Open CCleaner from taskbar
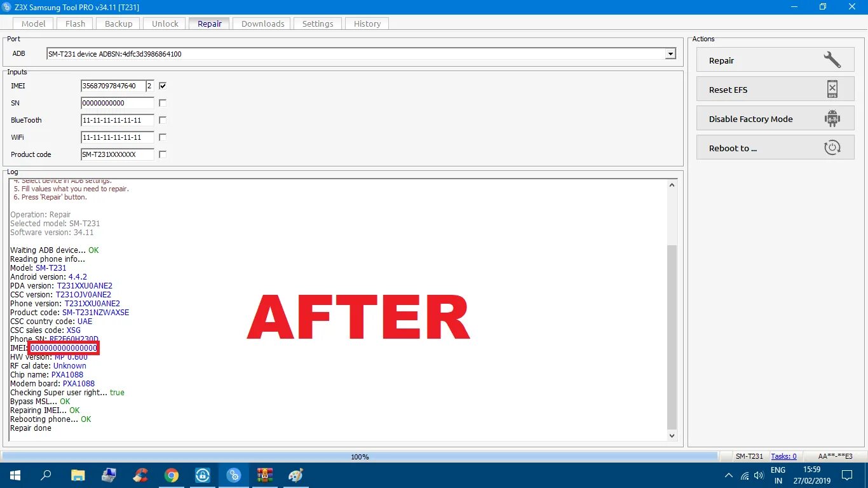 point(140,475)
